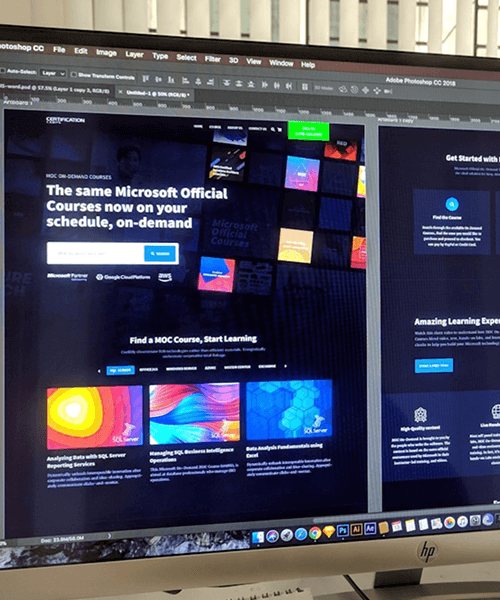Open Photos app from the dock
The height and width of the screenshot is (600, 500).
[450, 522]
